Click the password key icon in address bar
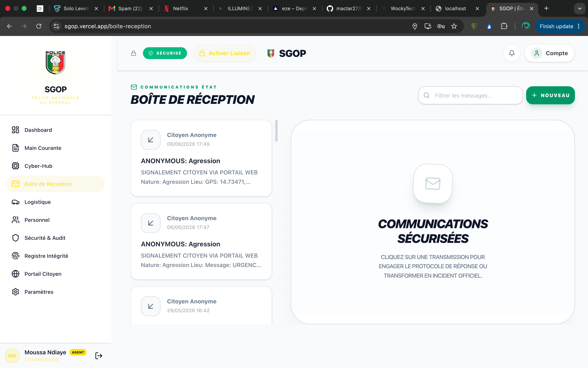This screenshot has width=588, height=368. pyautogui.click(x=441, y=26)
